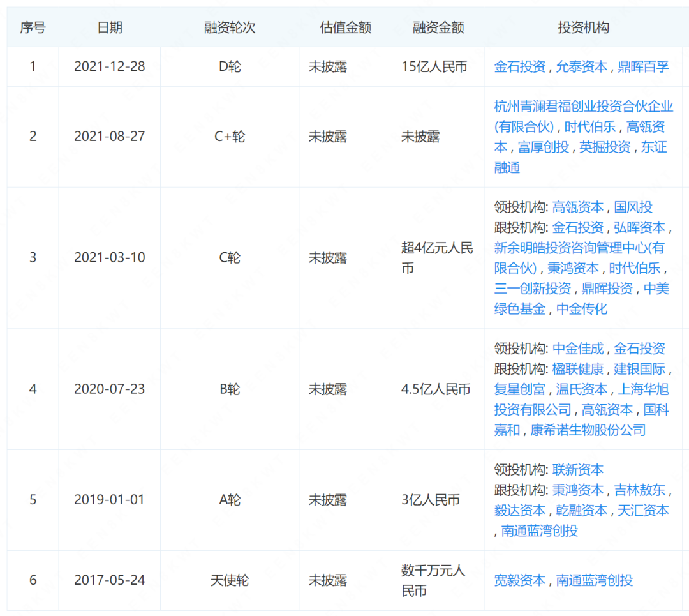
Task: Click the C轮 round cell
Action: (x=230, y=258)
